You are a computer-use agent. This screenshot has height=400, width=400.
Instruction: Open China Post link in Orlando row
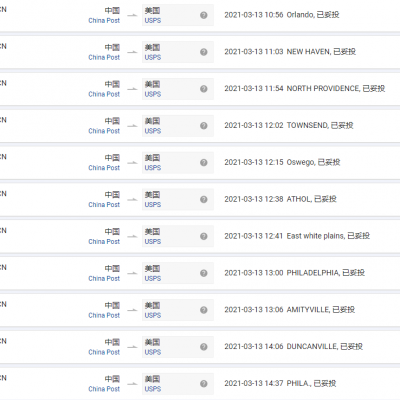[x=104, y=21]
